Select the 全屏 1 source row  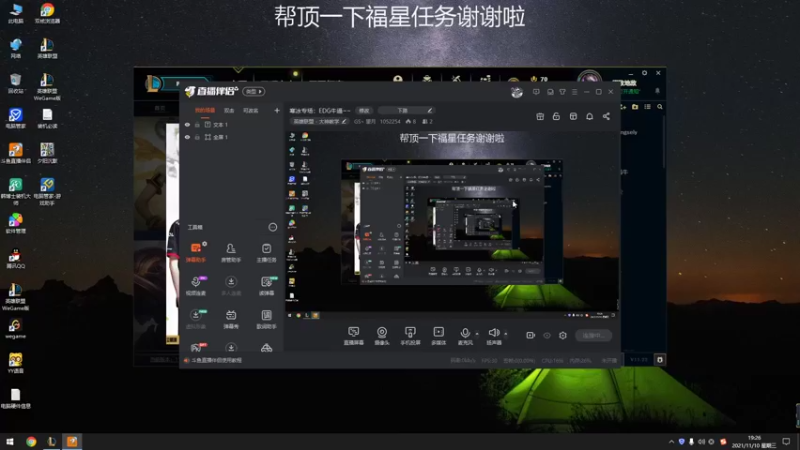click(232, 137)
